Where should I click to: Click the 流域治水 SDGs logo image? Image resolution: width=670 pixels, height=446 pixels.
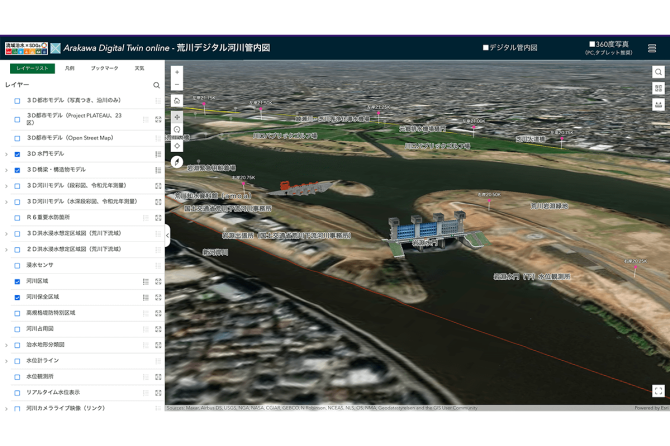point(26,48)
